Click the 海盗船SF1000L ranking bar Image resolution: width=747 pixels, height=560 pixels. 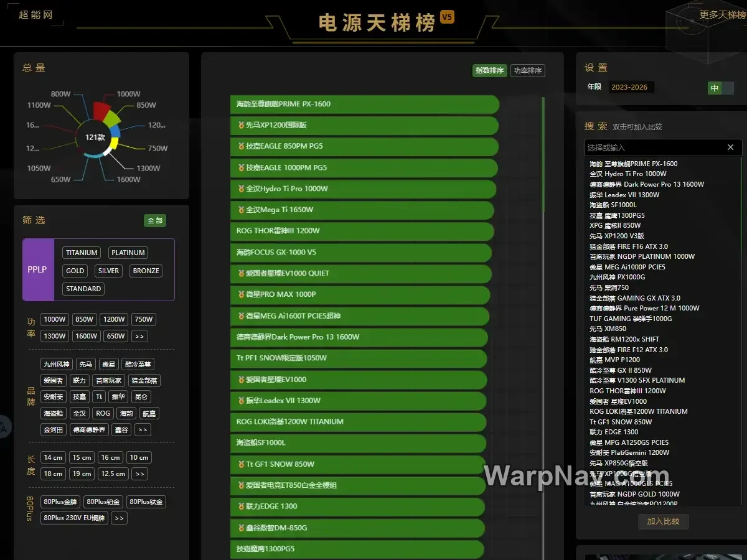click(358, 442)
